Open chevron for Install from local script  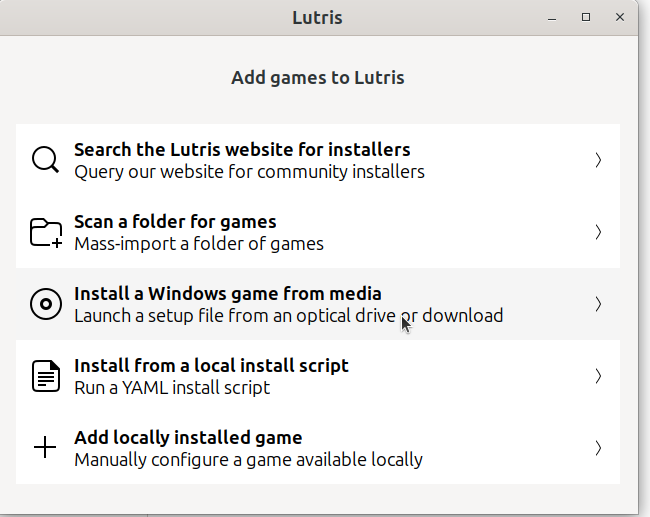click(x=598, y=376)
